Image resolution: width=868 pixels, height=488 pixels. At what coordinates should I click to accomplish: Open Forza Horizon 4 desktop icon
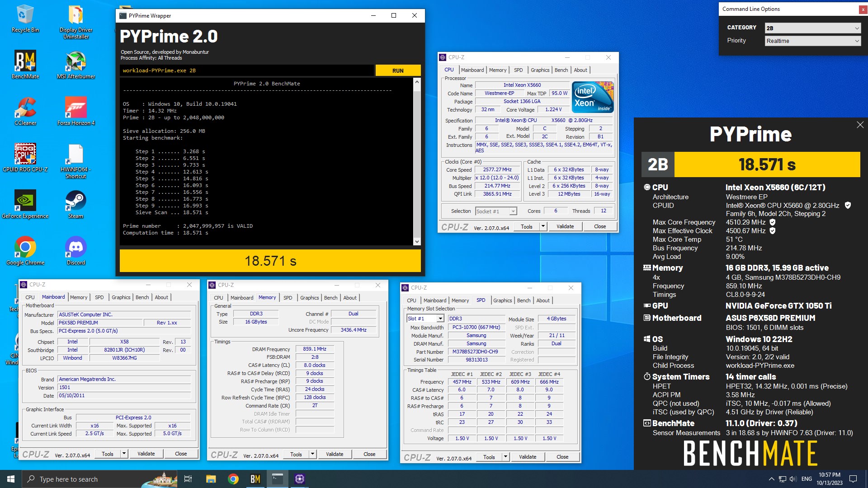(x=76, y=112)
